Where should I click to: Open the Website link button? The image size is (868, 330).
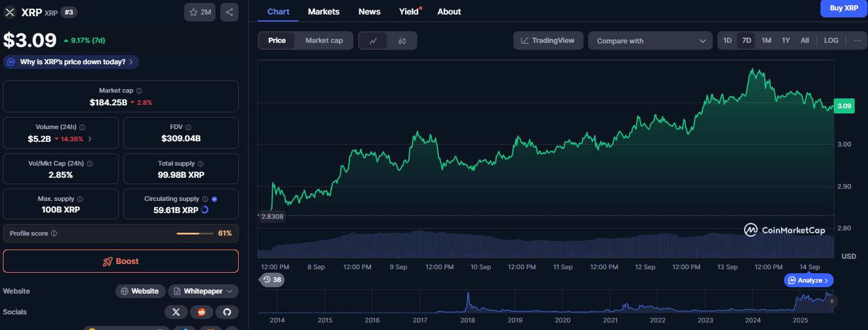click(140, 291)
